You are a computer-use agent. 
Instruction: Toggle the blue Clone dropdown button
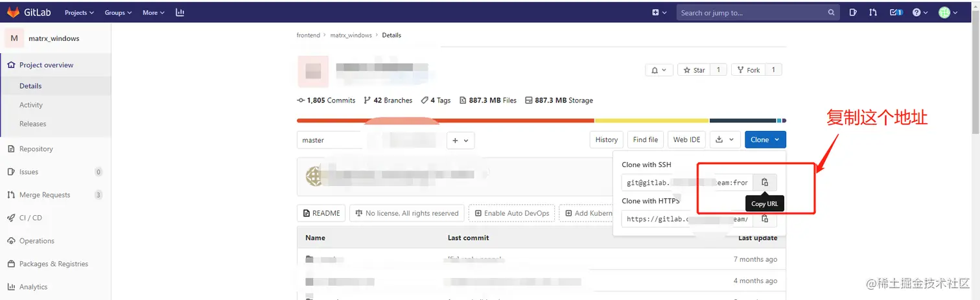click(x=765, y=139)
